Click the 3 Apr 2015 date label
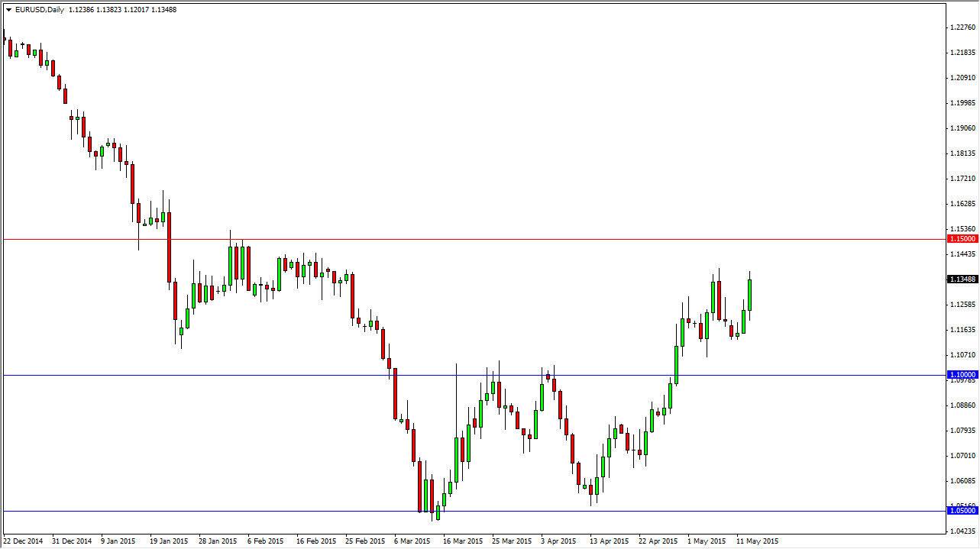Image resolution: width=980 pixels, height=549 pixels. (560, 541)
